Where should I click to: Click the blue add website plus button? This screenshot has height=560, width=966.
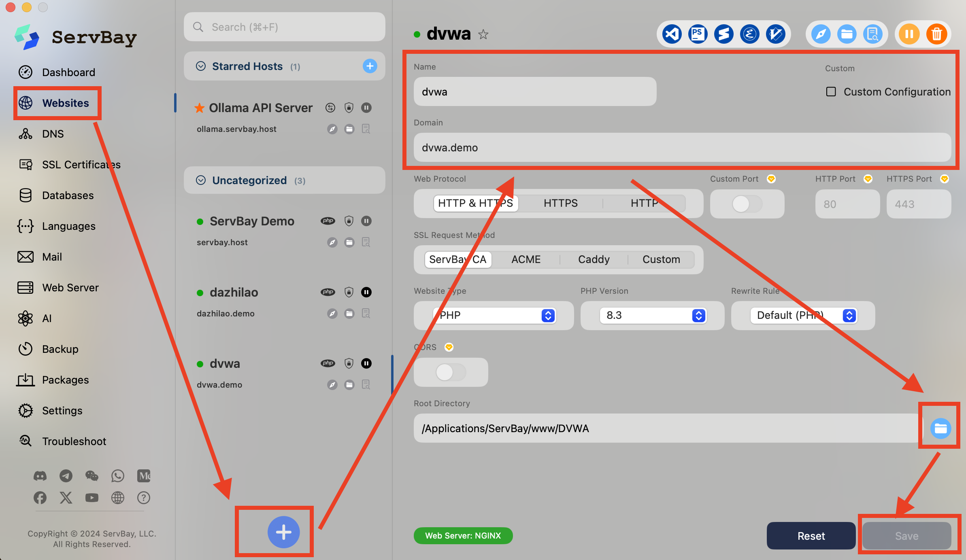click(x=283, y=532)
